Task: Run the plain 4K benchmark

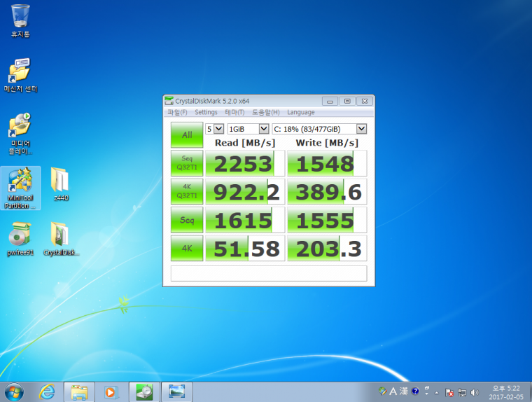Action: point(187,248)
